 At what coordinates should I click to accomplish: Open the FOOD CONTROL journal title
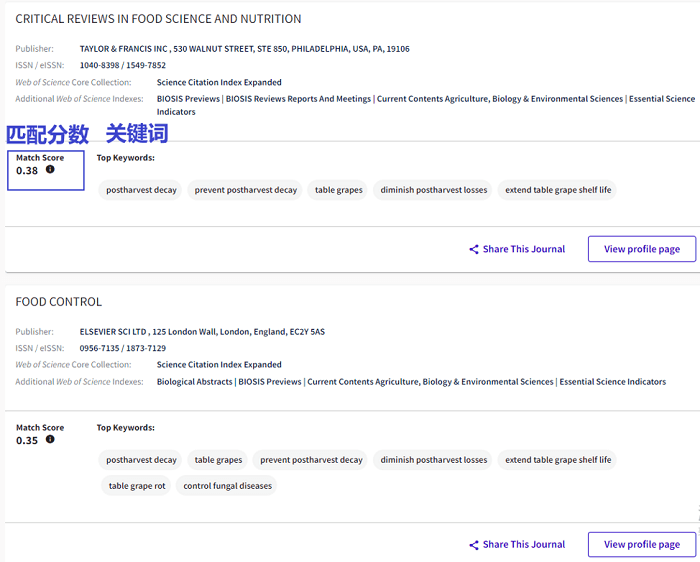coord(59,302)
